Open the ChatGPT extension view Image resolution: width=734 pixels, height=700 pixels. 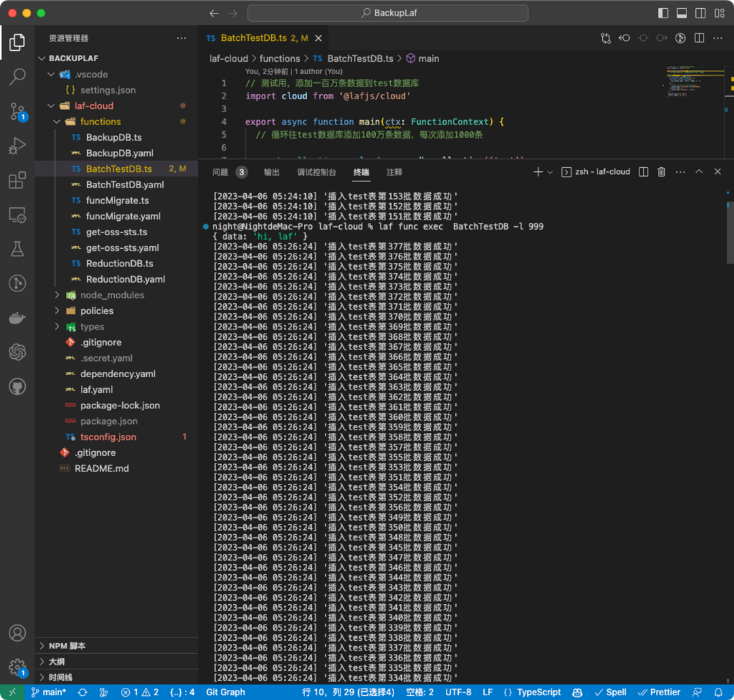coord(17,352)
